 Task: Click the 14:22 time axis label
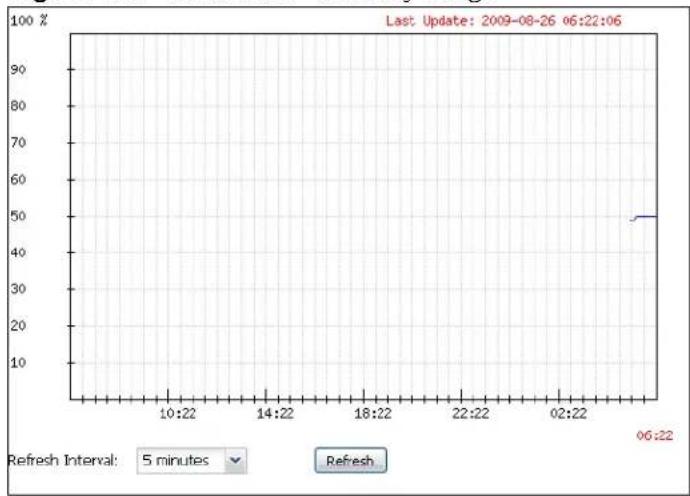pyautogui.click(x=275, y=414)
